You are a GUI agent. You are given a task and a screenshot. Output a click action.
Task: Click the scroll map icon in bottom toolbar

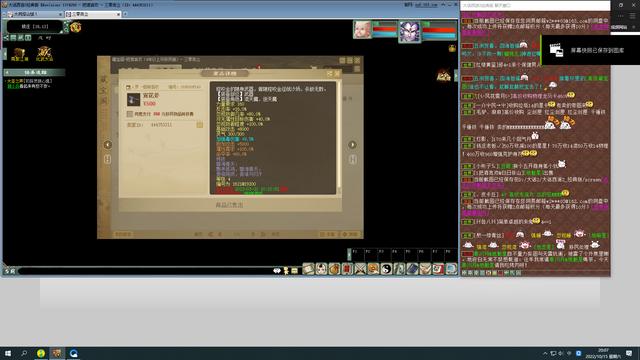click(308, 269)
